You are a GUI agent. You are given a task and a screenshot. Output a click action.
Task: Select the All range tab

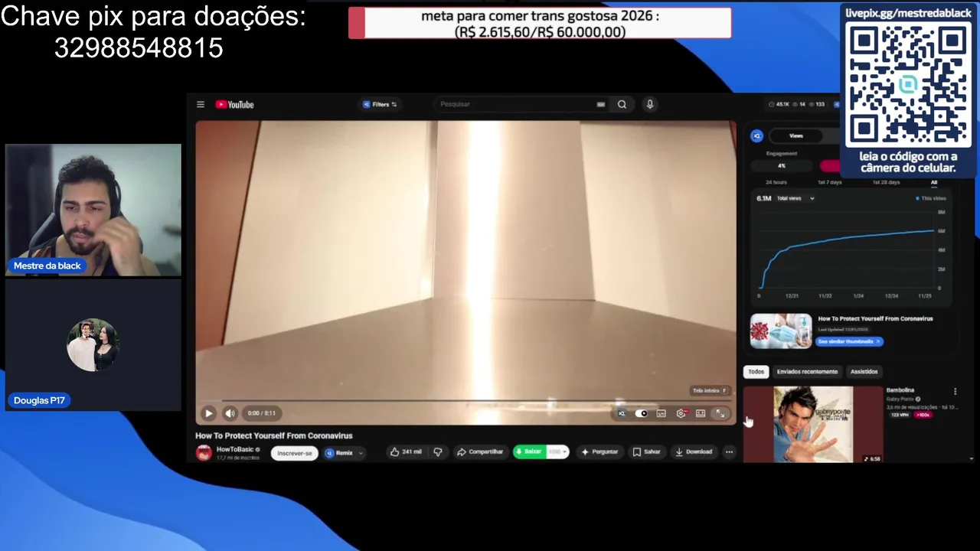pos(934,182)
